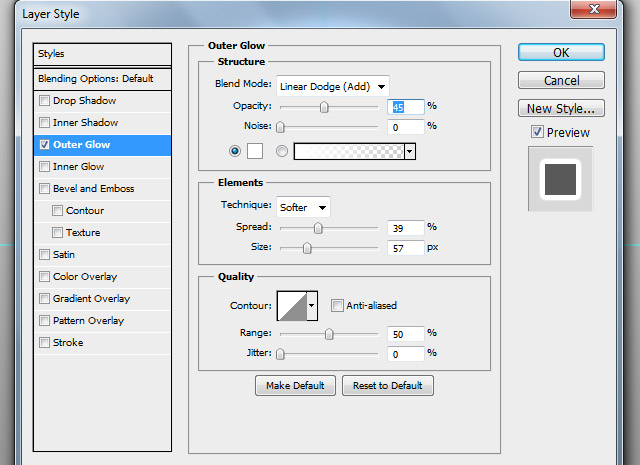640x465 pixels.
Task: Close the Layer Style dialog
Action: pyautogui.click(x=593, y=9)
